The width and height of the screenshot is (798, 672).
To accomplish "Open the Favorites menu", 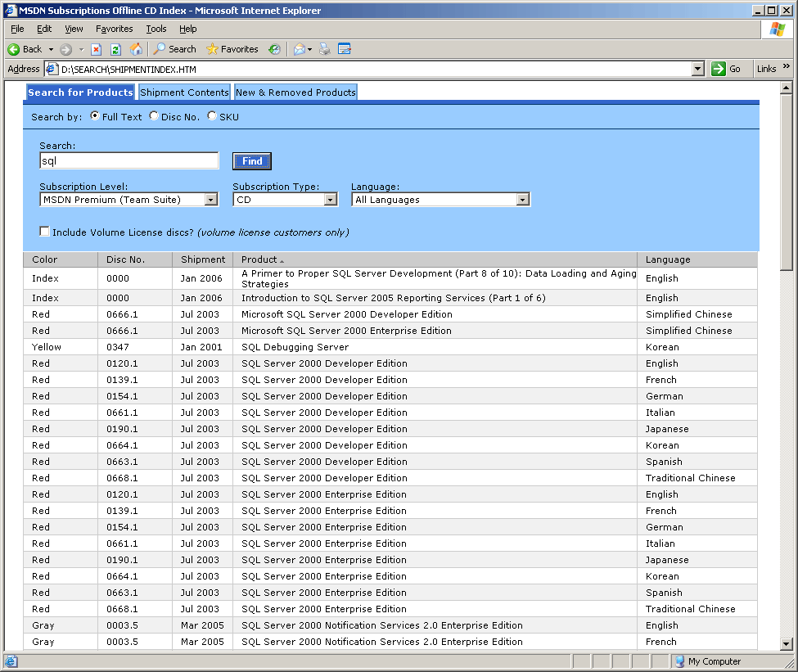I will coord(115,29).
